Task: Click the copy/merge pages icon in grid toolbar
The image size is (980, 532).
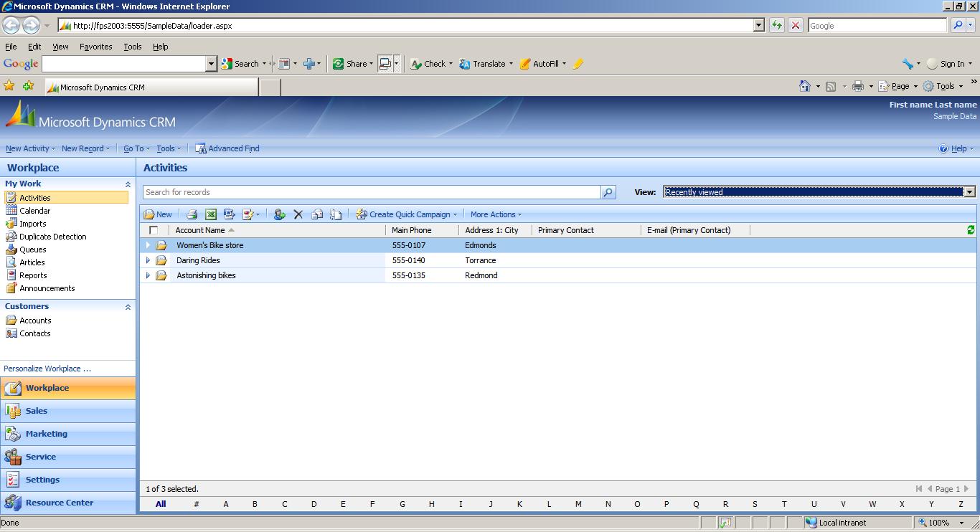Action: pos(336,214)
